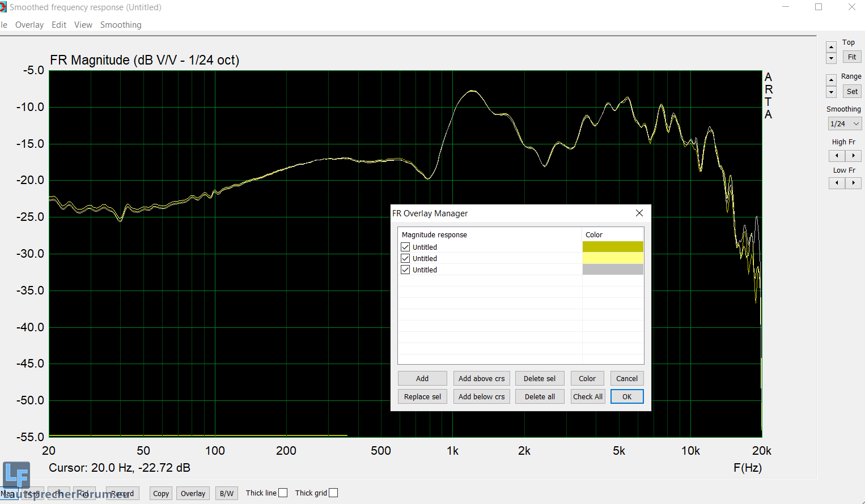This screenshot has width=865, height=504.
Task: Shift Low Fr limit right
Action: [x=853, y=183]
